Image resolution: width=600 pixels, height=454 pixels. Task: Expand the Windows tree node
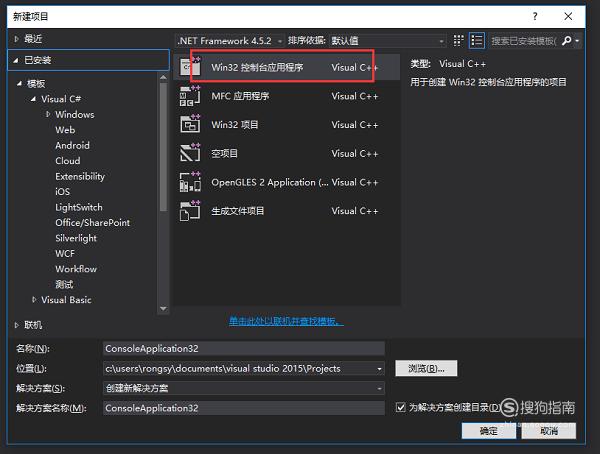click(x=47, y=114)
